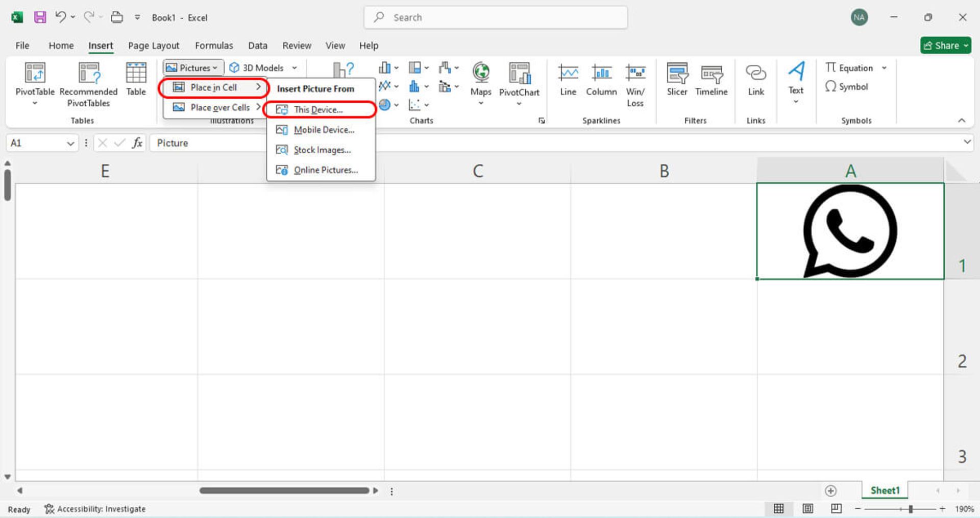Open Recommended PivotTables
The image size is (980, 518).
(88, 84)
